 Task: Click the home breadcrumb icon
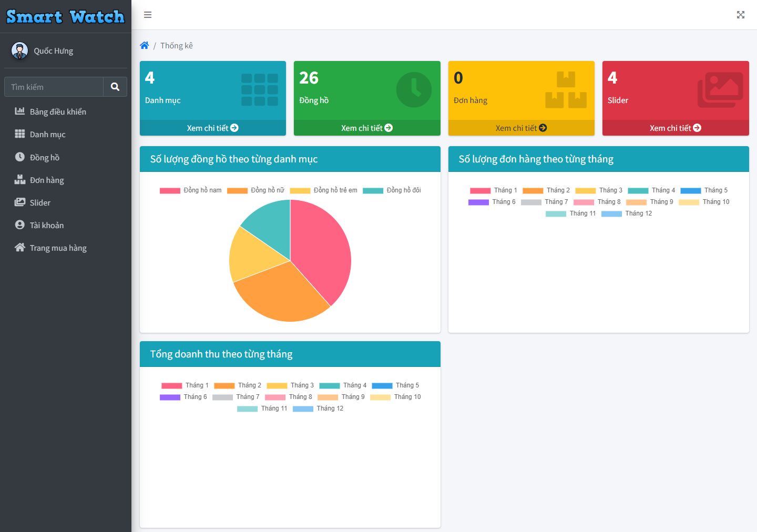pyautogui.click(x=145, y=46)
